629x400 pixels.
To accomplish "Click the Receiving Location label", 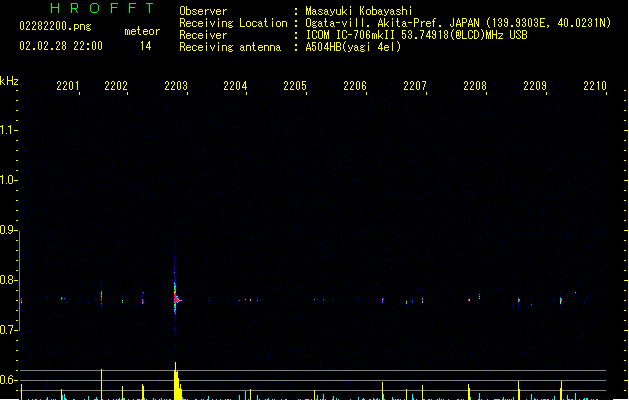I will click(233, 23).
